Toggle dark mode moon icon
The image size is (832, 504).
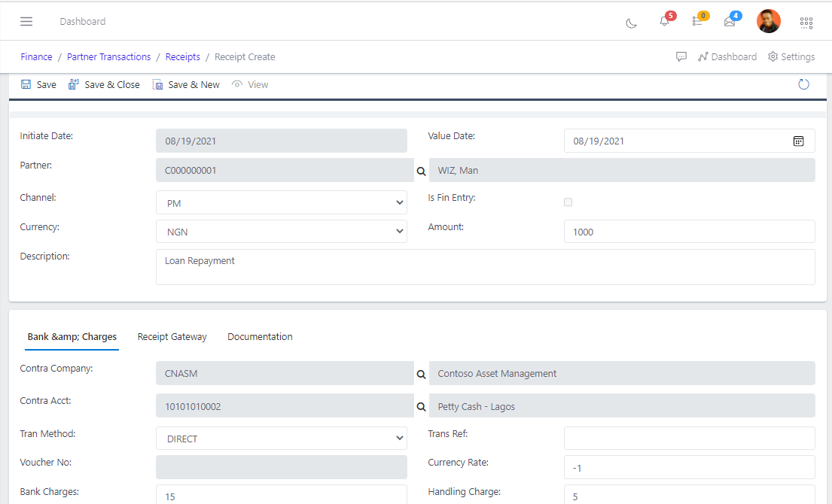click(631, 23)
